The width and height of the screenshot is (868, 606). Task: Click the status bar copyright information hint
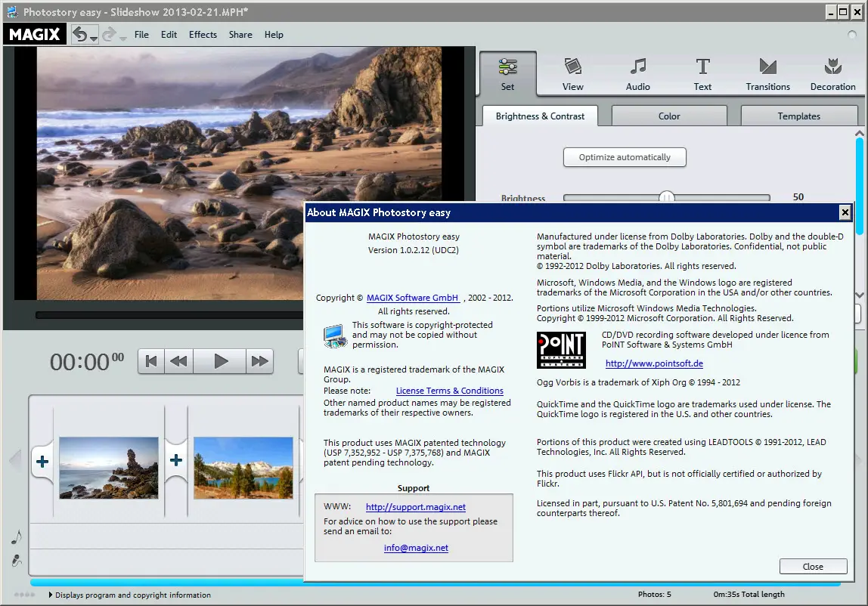pos(133,595)
